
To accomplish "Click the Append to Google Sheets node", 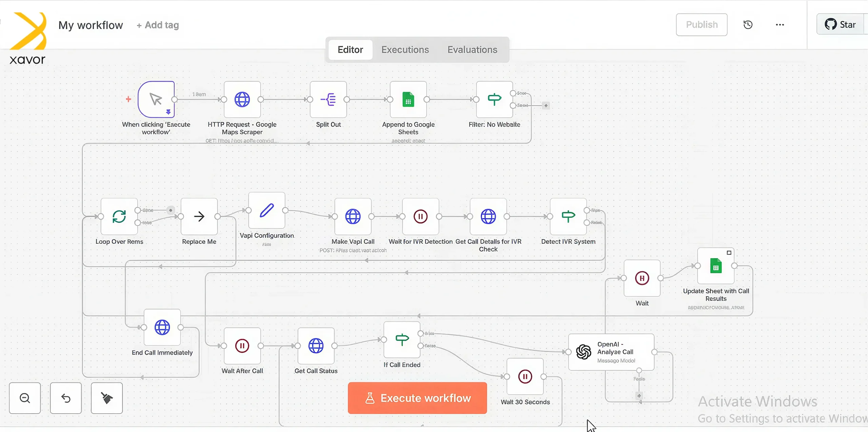I will [408, 99].
